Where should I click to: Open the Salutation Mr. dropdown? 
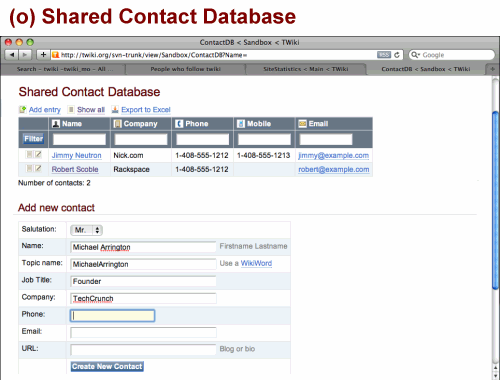[x=86, y=230]
